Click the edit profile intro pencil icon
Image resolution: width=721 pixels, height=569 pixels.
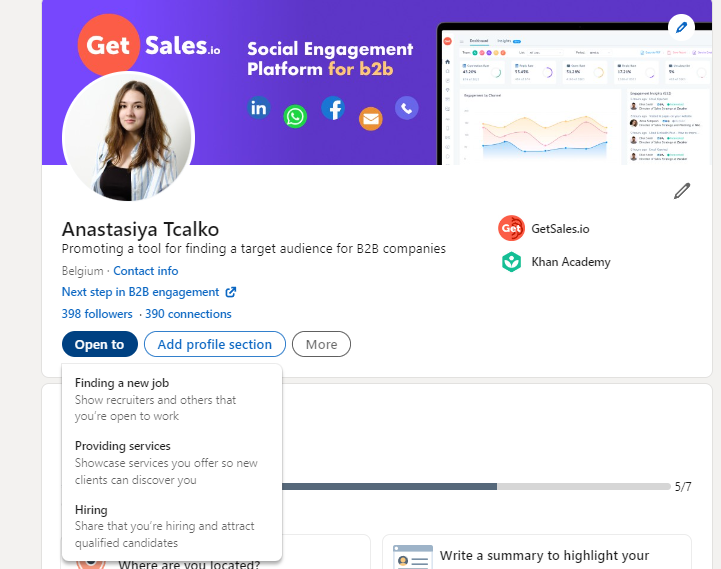pyautogui.click(x=682, y=191)
